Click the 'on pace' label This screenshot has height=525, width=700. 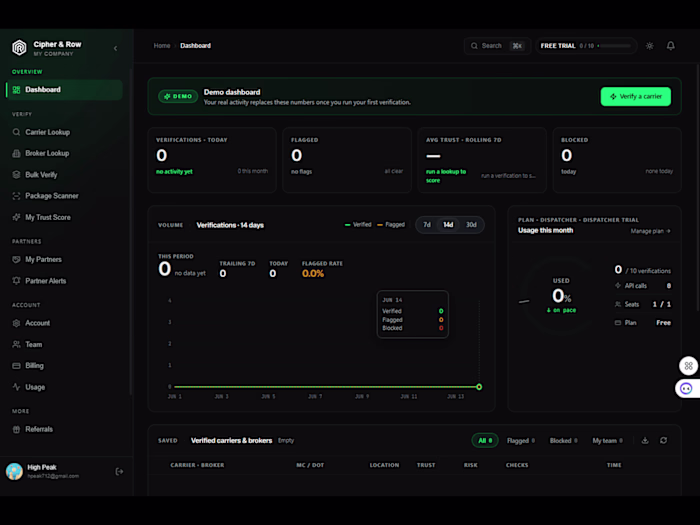click(x=562, y=310)
